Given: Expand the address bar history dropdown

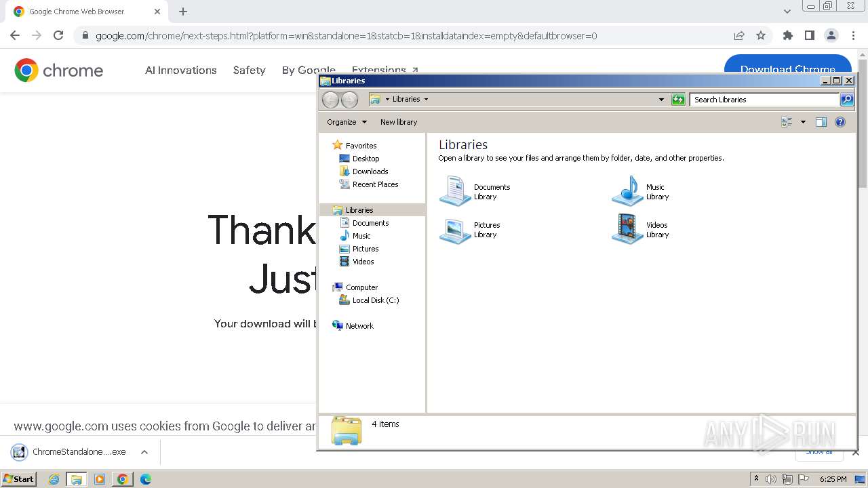Looking at the screenshot, I should pyautogui.click(x=662, y=100).
